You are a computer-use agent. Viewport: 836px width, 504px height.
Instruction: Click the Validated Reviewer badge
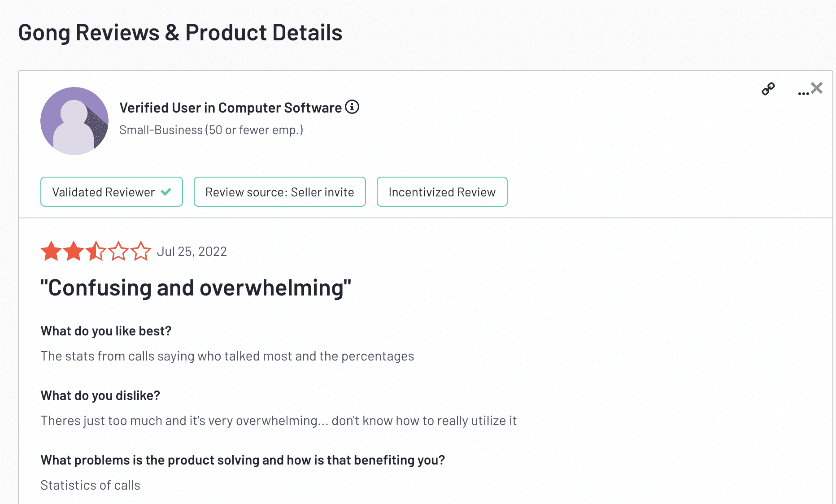tap(112, 192)
